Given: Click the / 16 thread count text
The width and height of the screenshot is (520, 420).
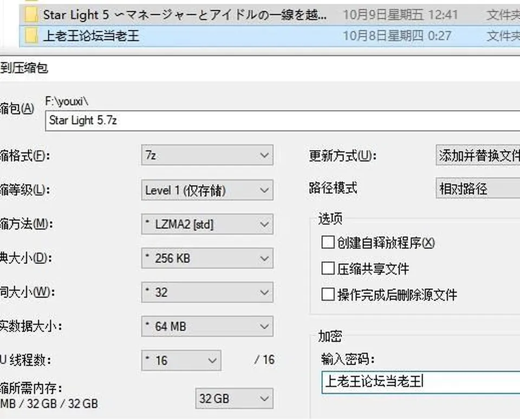Looking at the screenshot, I should click(x=265, y=360).
